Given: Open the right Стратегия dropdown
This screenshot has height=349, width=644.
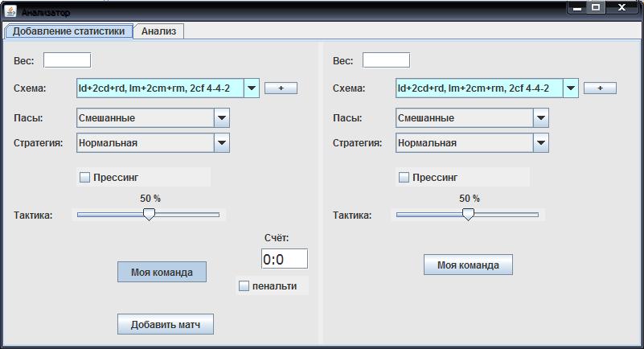Looking at the screenshot, I should pyautogui.click(x=541, y=143).
